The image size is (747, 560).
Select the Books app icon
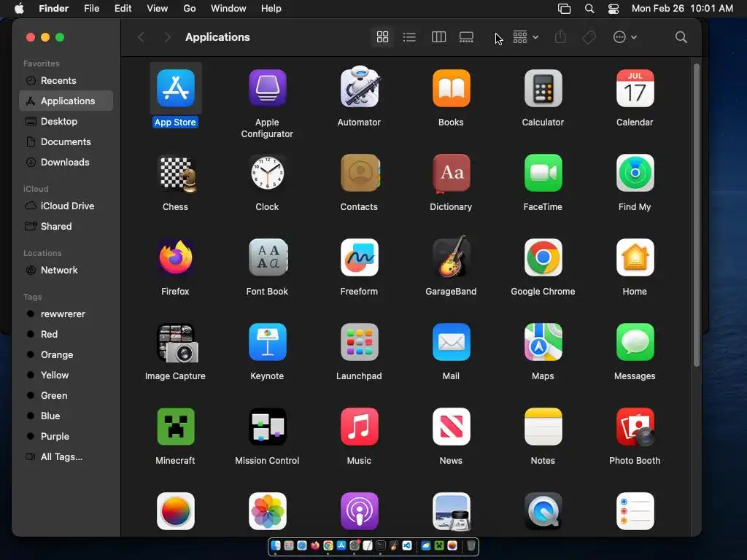pyautogui.click(x=451, y=88)
